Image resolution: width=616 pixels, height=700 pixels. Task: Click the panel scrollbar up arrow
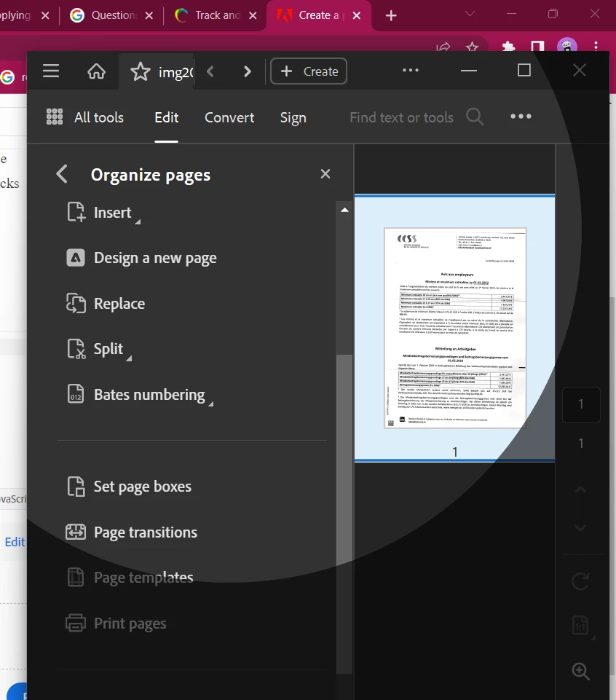[x=344, y=210]
